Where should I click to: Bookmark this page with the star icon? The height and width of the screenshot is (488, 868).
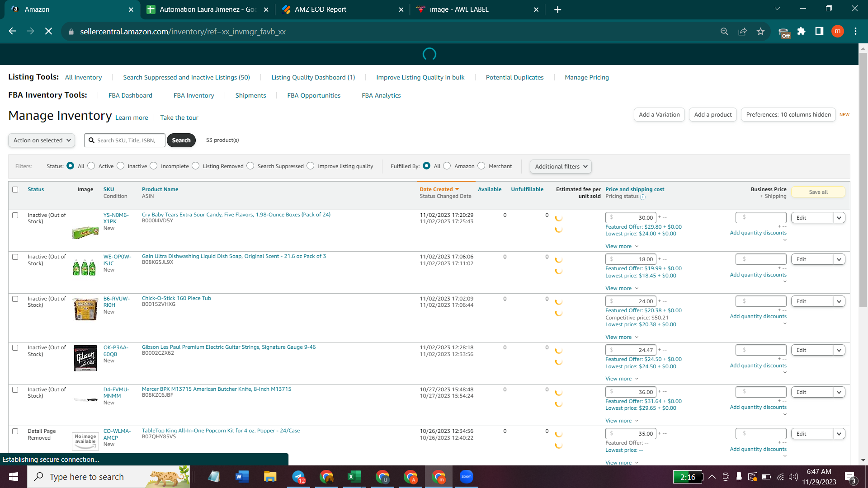[x=760, y=31]
